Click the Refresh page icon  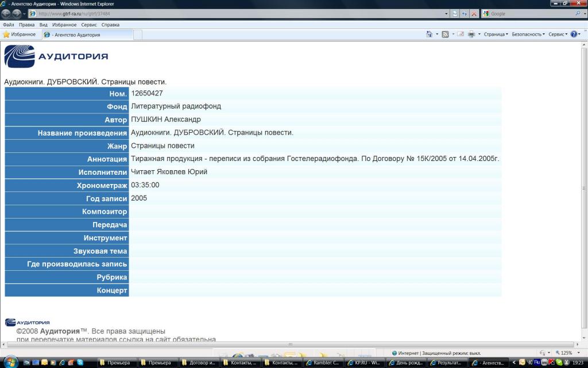click(x=455, y=14)
